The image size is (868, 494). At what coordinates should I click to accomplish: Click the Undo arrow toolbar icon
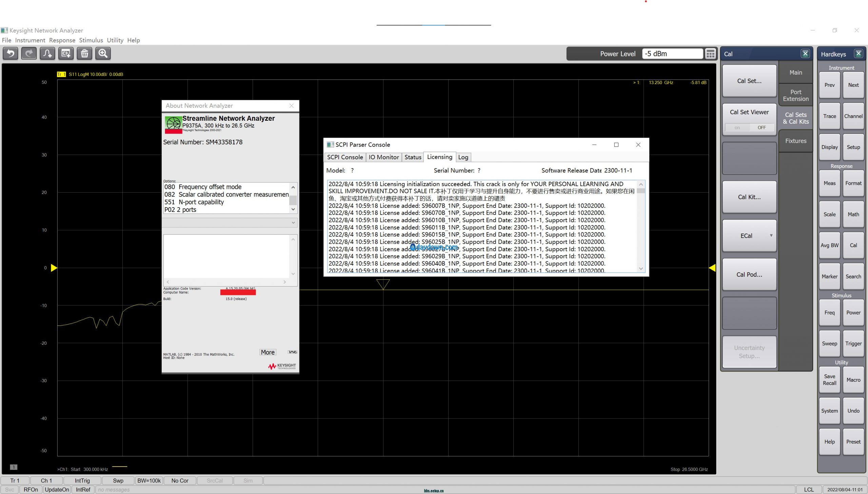tap(11, 53)
